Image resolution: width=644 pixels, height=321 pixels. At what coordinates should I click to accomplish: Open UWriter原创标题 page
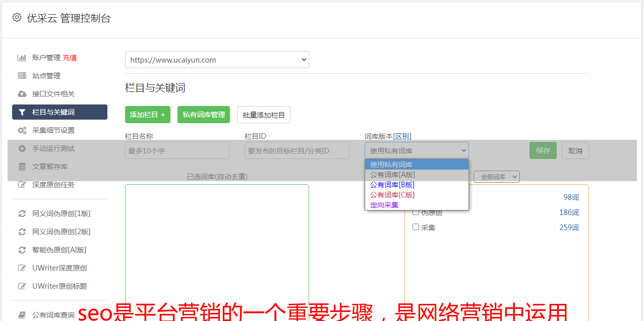click(60, 286)
